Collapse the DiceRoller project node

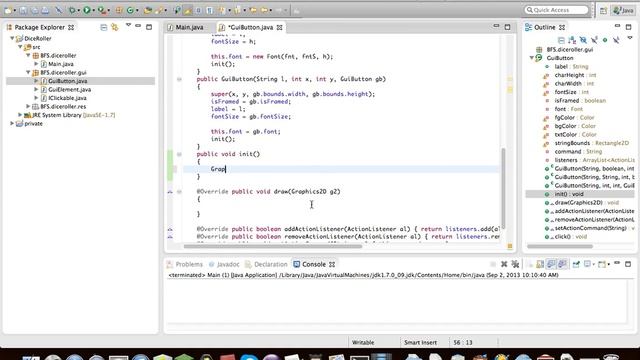pyautogui.click(x=12, y=38)
